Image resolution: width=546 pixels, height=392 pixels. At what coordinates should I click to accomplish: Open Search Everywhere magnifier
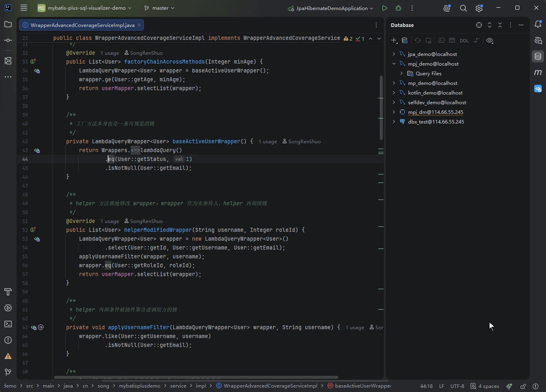[463, 8]
